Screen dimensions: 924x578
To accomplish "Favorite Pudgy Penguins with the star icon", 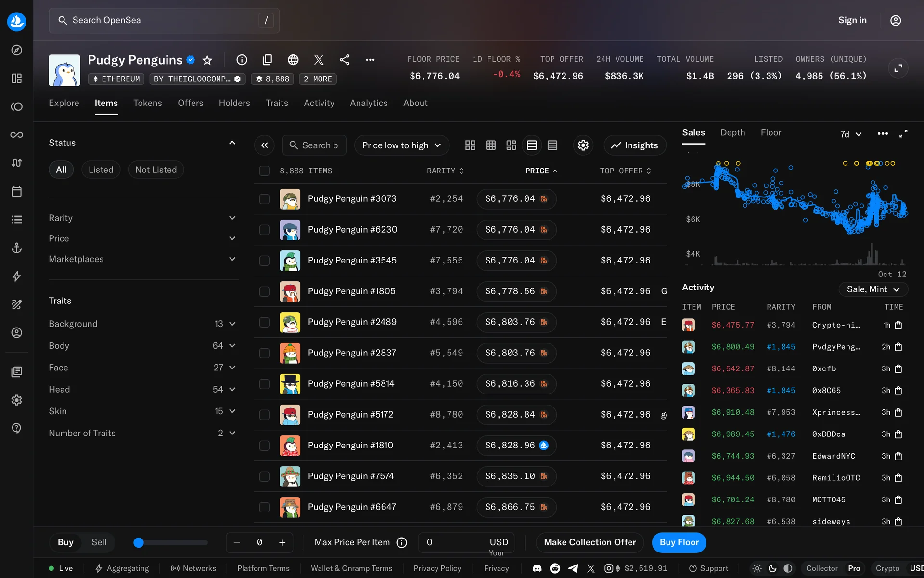I will pyautogui.click(x=207, y=60).
